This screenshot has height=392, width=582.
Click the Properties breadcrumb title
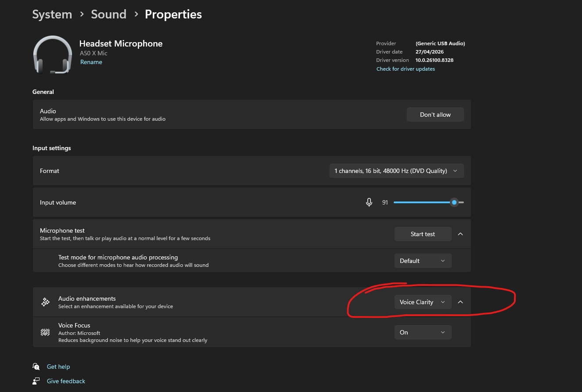click(x=173, y=14)
